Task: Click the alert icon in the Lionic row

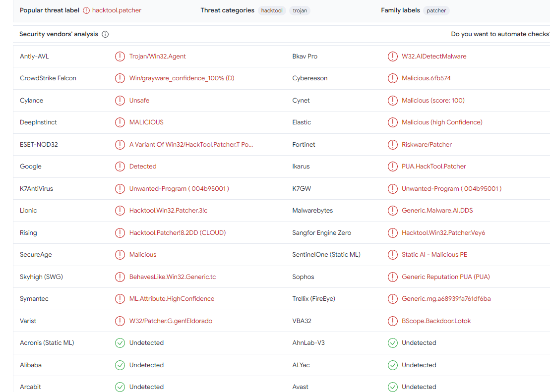Action: (120, 211)
